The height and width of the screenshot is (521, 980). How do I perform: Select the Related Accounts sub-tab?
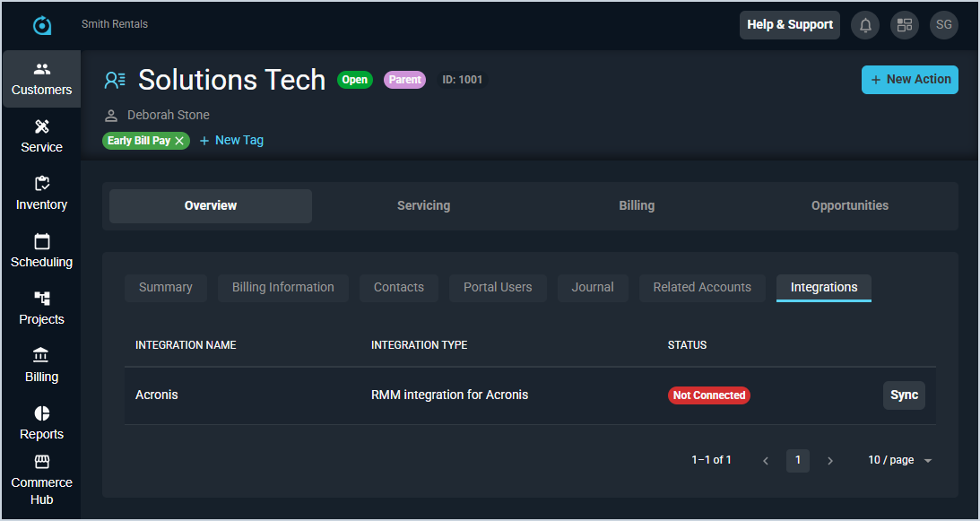[x=702, y=287]
